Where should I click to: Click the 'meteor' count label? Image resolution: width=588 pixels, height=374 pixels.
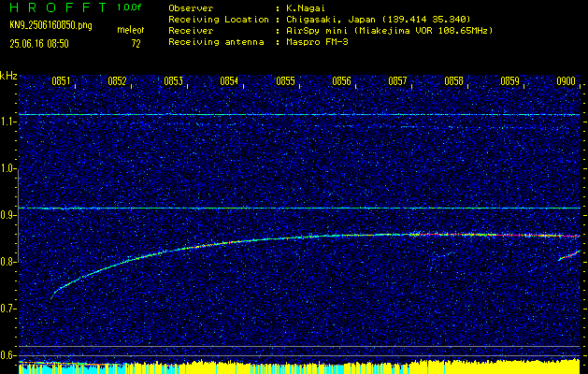(x=131, y=30)
